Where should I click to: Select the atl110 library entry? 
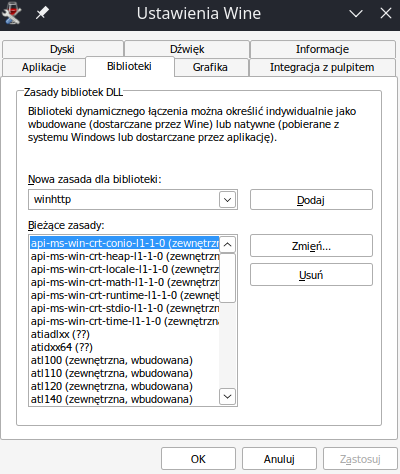[x=125, y=373]
